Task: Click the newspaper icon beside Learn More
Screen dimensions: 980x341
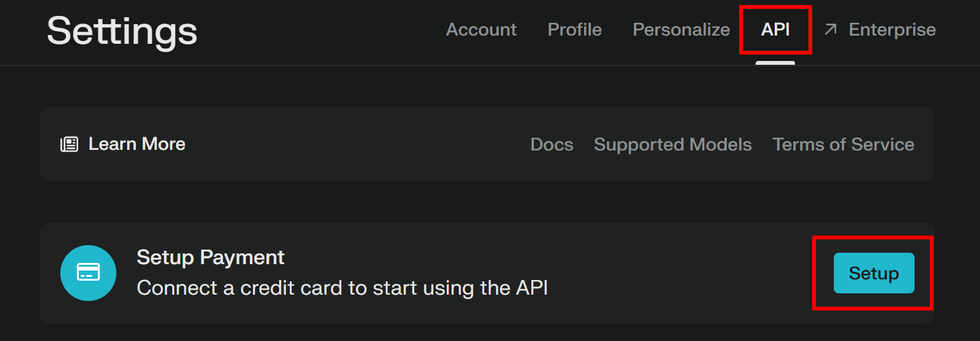Action: coord(69,144)
